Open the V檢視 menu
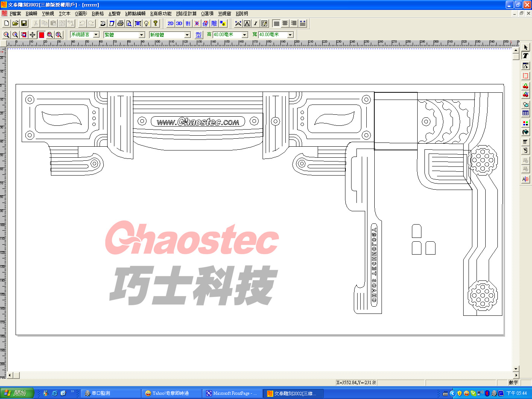This screenshot has height=399, width=532. pos(48,14)
